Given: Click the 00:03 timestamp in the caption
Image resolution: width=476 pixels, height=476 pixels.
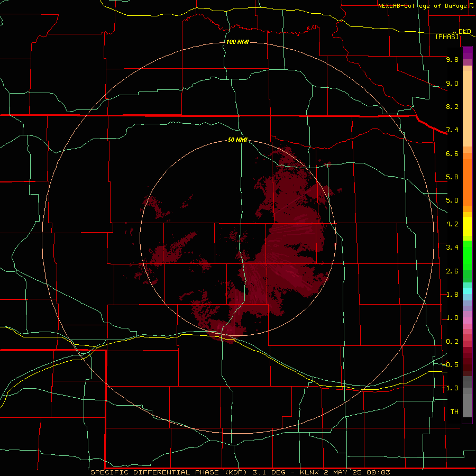Looking at the screenshot, I should pyautogui.click(x=378, y=472).
